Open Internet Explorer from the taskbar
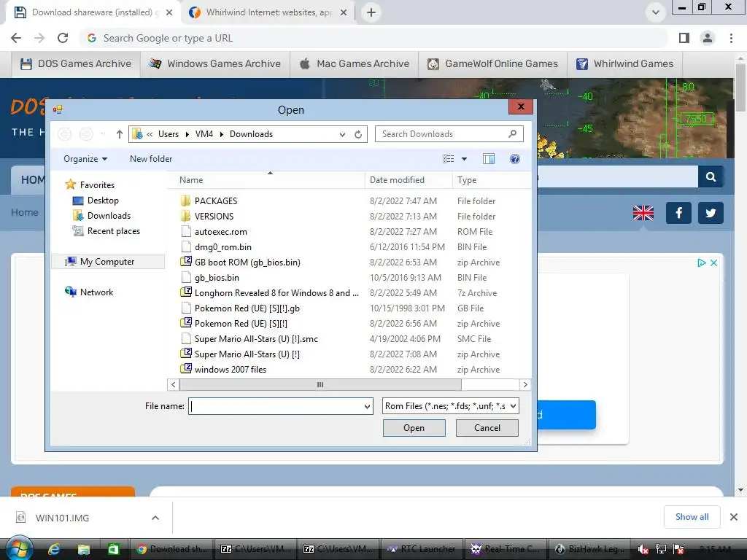This screenshot has width=747, height=560. [x=54, y=550]
